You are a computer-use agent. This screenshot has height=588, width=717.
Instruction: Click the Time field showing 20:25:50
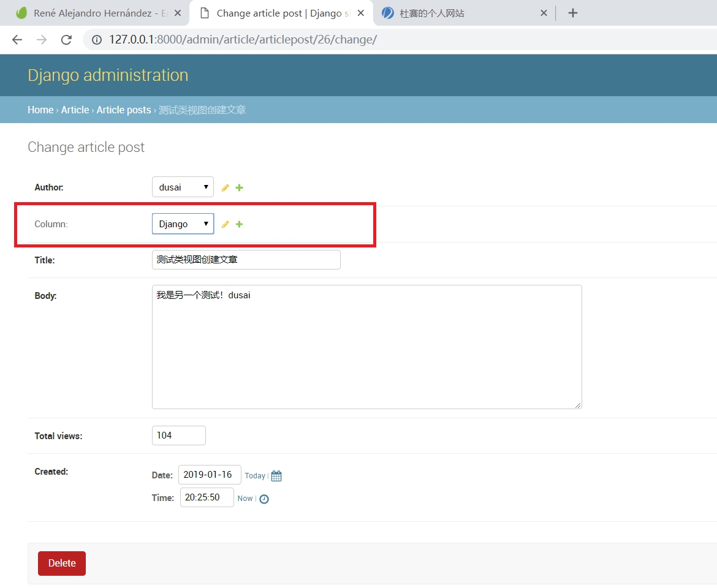pos(207,497)
